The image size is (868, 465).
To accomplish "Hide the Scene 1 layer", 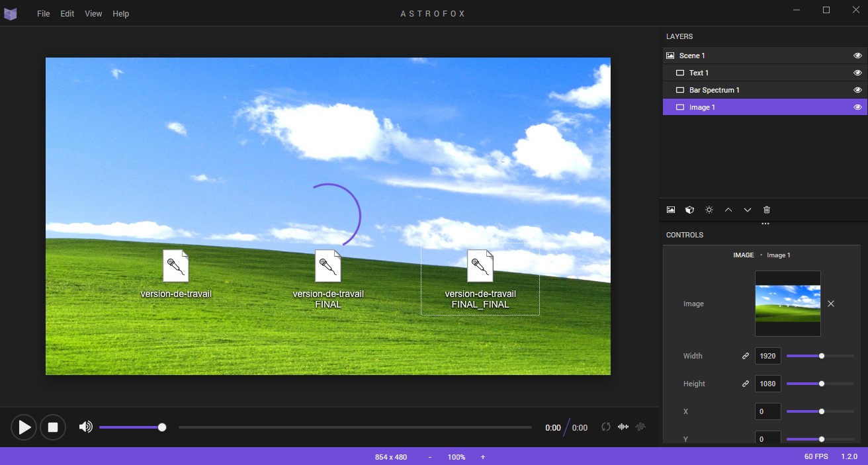I will (x=857, y=55).
